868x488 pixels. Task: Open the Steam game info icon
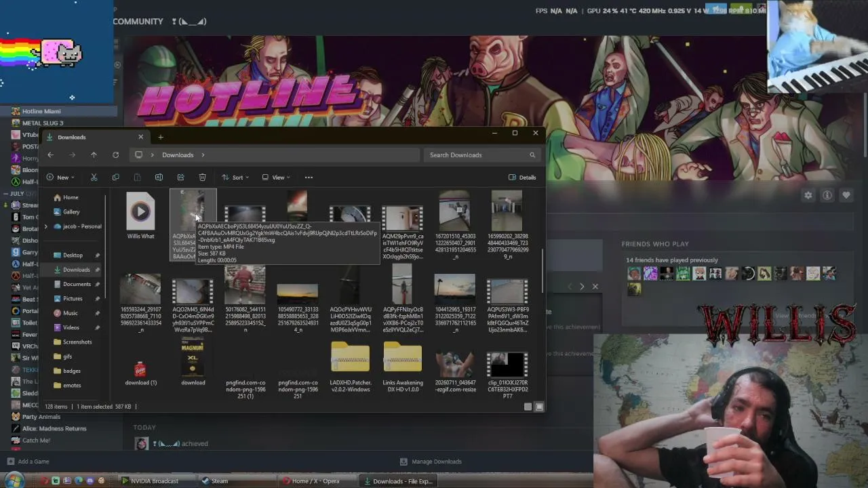point(827,195)
